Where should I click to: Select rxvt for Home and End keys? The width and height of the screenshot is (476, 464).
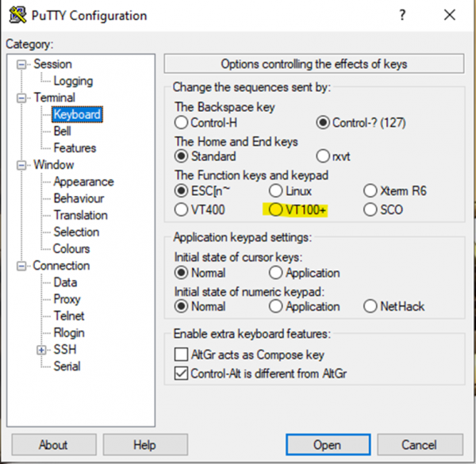(323, 156)
